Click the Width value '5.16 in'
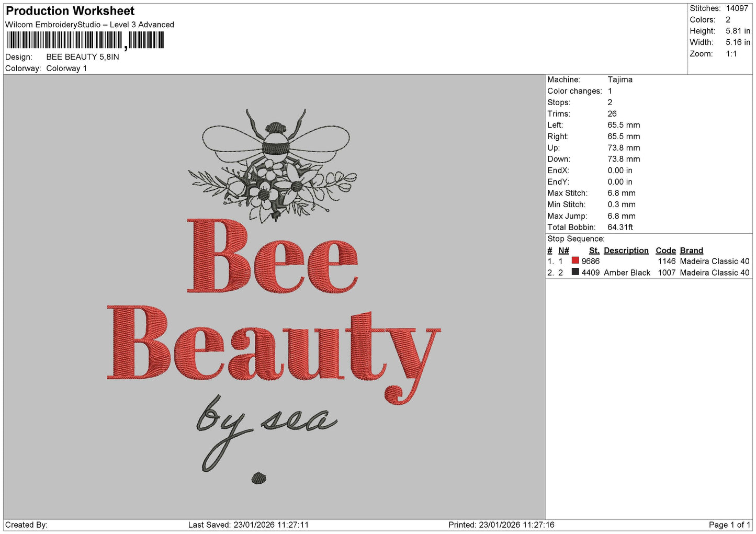 click(738, 42)
